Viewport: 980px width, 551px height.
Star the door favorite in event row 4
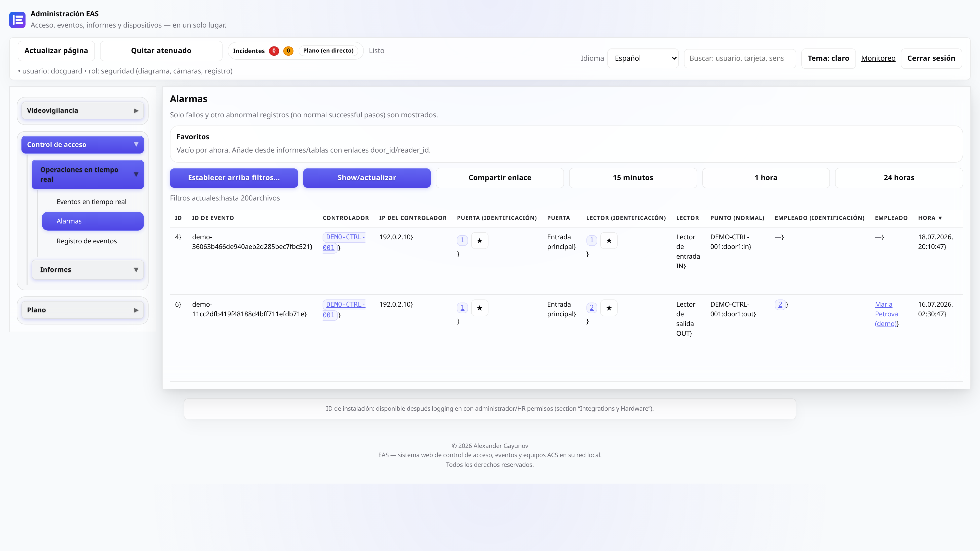tap(479, 240)
